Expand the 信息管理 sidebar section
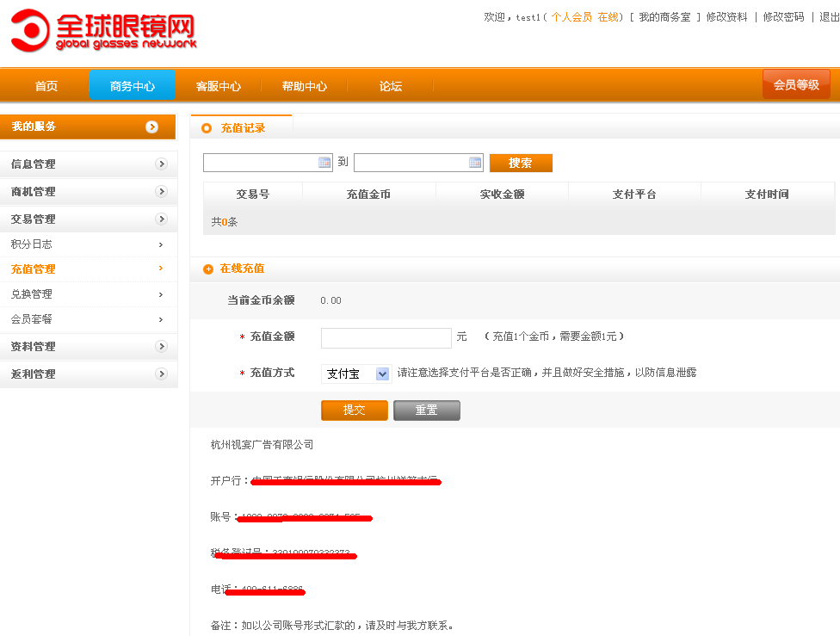Screen dimensions: 840x636 (161, 164)
